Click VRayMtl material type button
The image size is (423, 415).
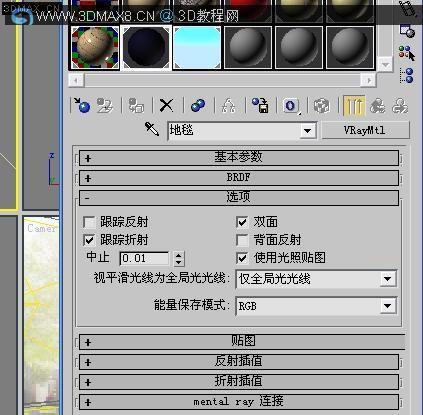pos(365,130)
